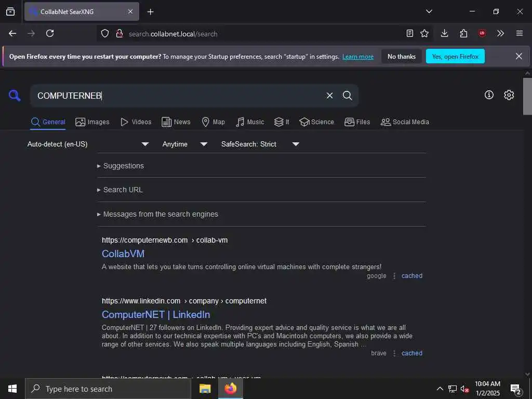Switch to the News tab

tap(176, 122)
